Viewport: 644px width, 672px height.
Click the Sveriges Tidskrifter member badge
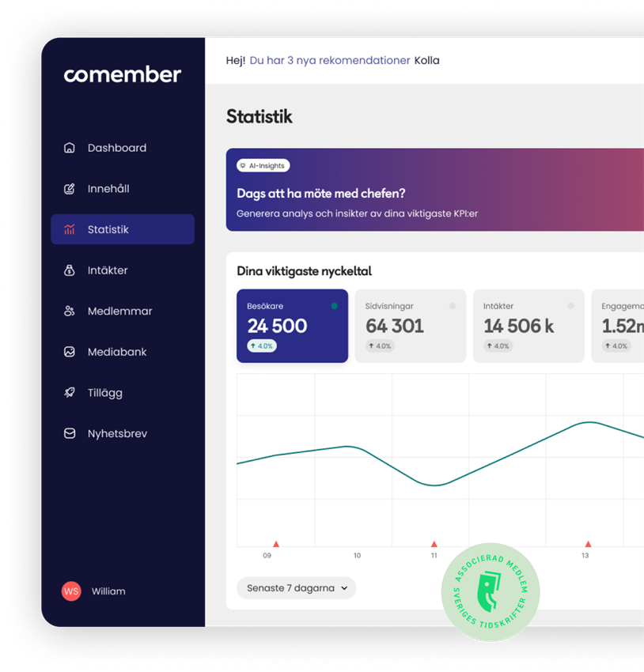tap(491, 592)
